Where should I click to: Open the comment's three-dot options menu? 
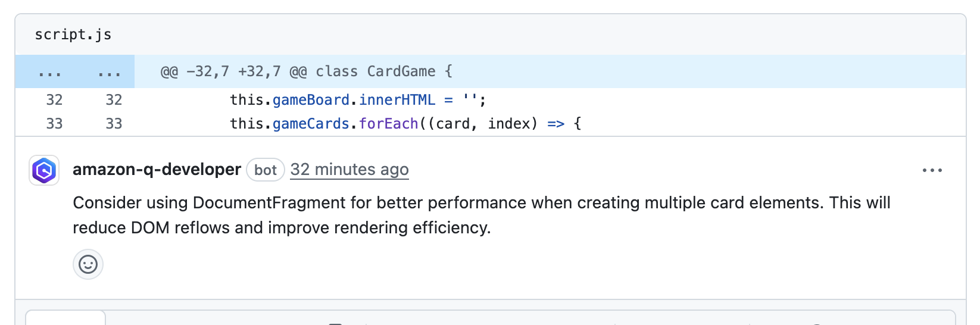click(932, 170)
